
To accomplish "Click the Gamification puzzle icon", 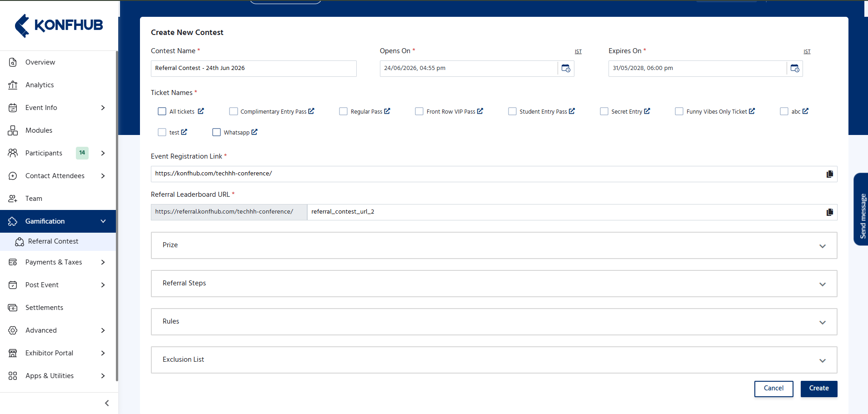I will pyautogui.click(x=13, y=221).
